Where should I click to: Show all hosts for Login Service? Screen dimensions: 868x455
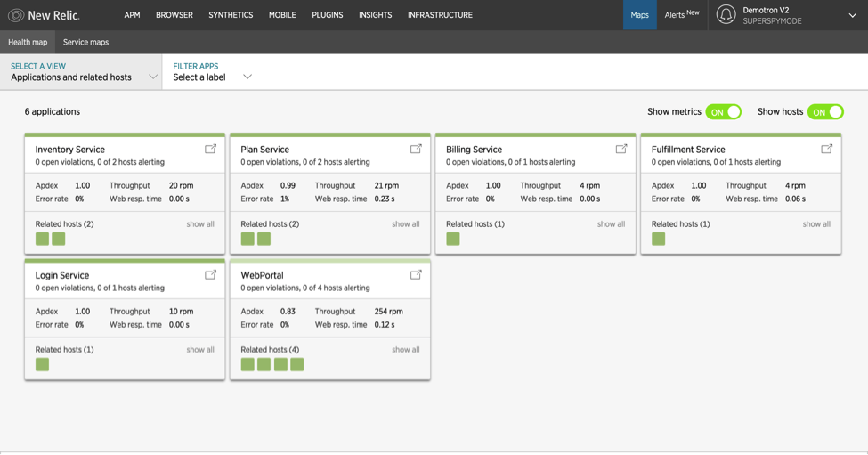200,350
